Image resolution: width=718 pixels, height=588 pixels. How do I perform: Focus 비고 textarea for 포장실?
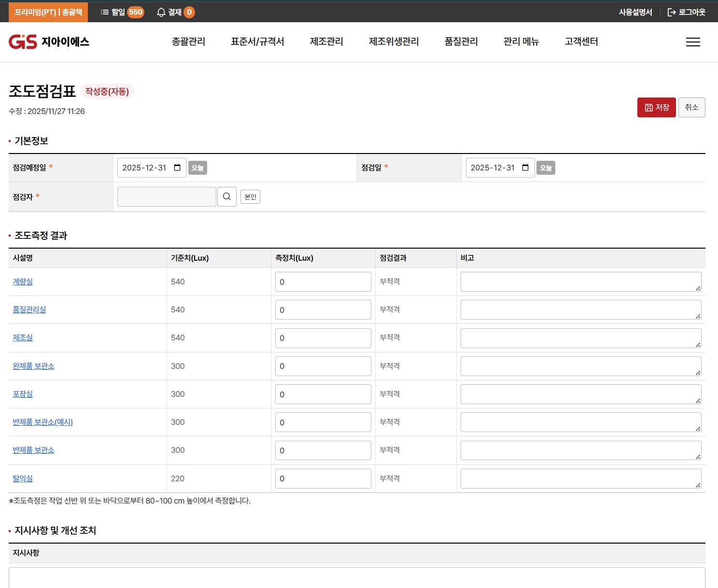click(581, 394)
